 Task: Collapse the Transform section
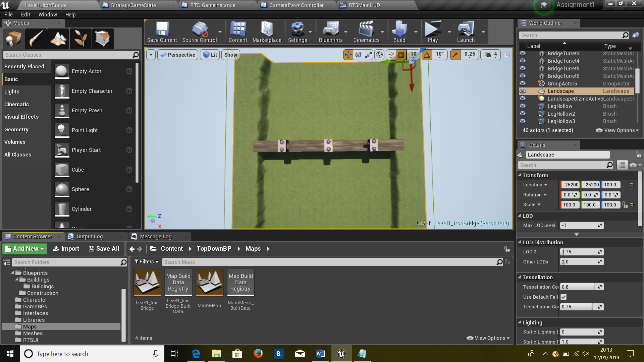[x=519, y=175]
